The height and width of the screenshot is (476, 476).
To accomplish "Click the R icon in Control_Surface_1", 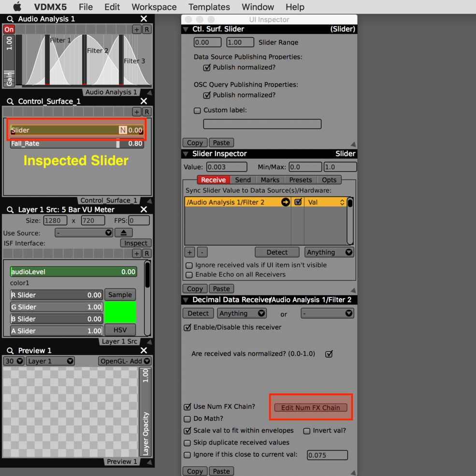I will [147, 112].
